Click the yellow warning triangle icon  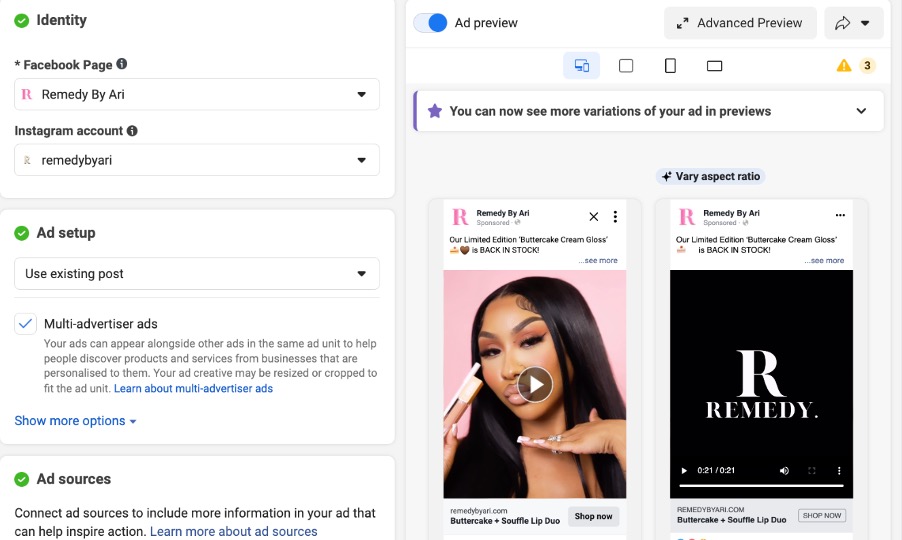click(x=844, y=66)
